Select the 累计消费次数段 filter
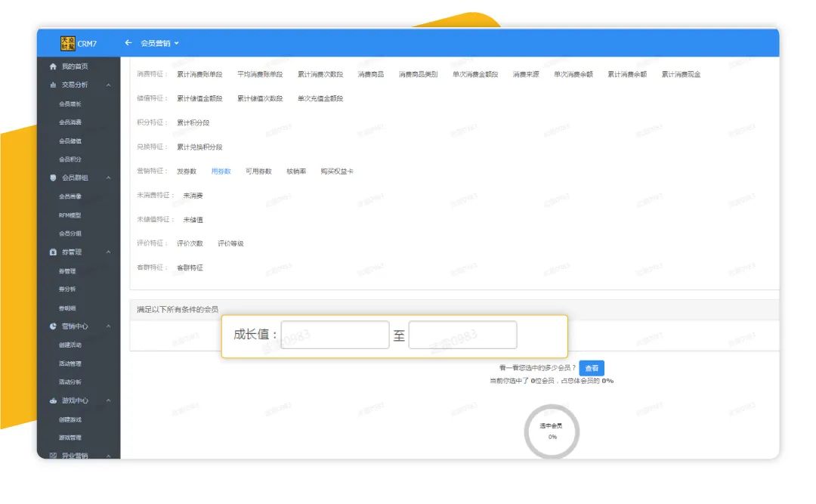The width and height of the screenshot is (816, 504). click(320, 75)
